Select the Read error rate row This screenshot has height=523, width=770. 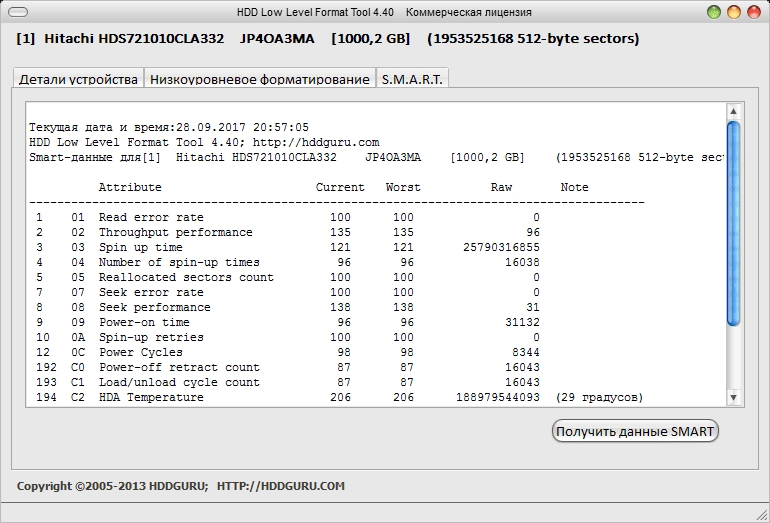[x=287, y=217]
